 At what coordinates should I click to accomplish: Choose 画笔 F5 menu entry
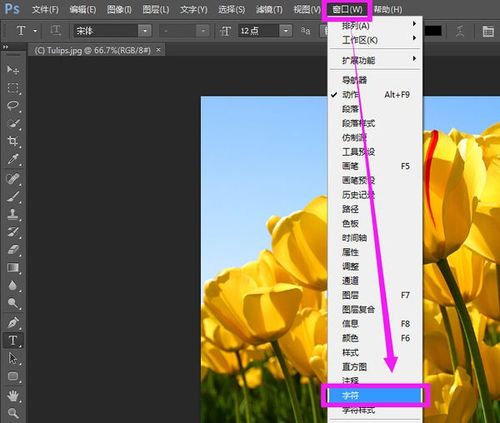[376, 166]
